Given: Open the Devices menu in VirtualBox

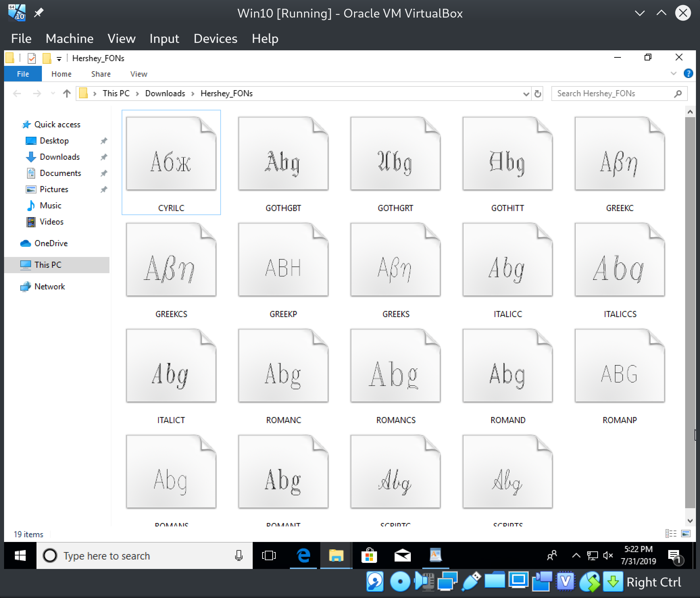Looking at the screenshot, I should pyautogui.click(x=216, y=38).
